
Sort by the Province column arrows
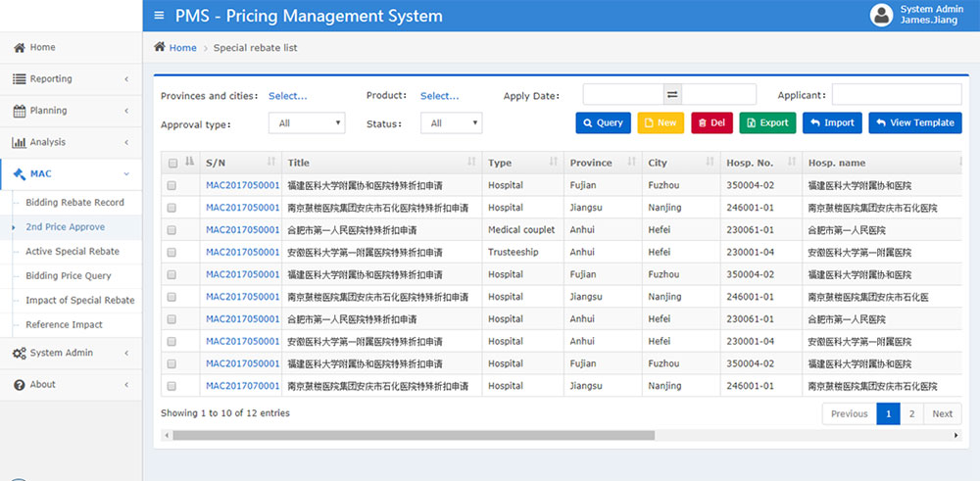632,162
